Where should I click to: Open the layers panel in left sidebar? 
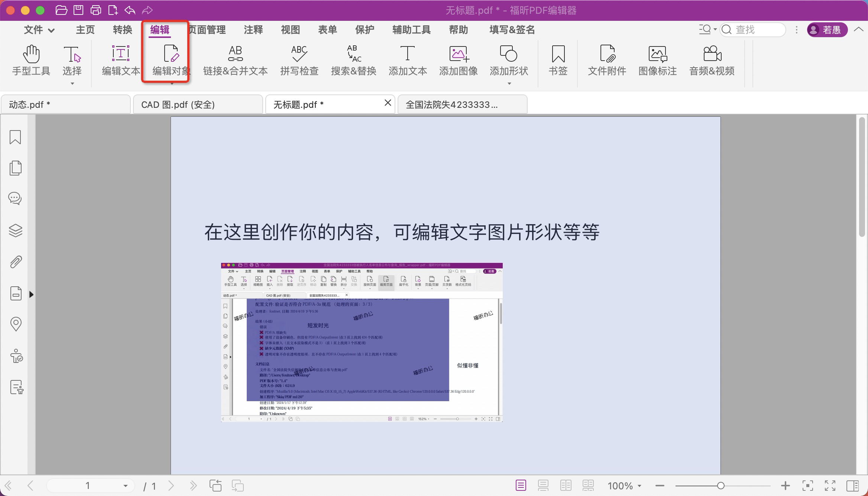(15, 230)
